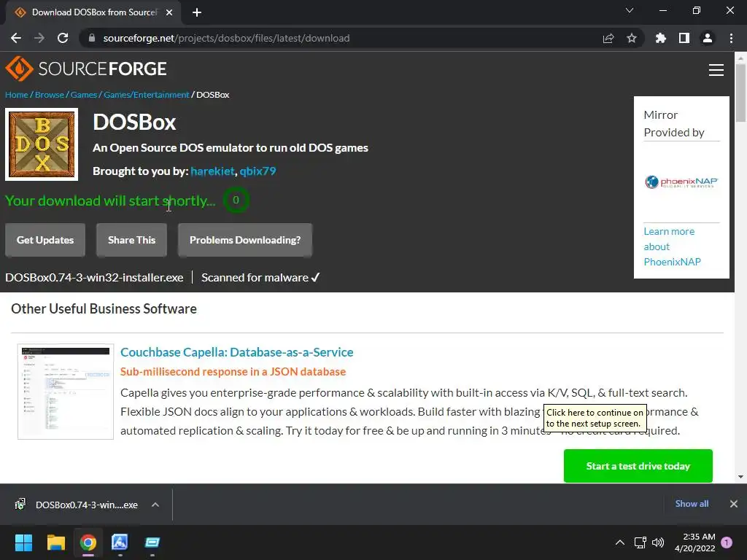Bookmark this page with the star icon
Screen dimensions: 747x560
click(632, 38)
